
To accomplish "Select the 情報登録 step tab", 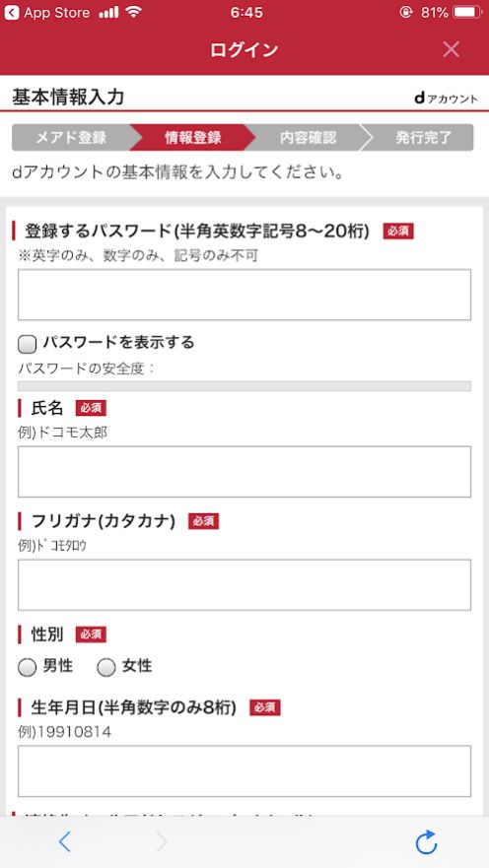I will [192, 137].
